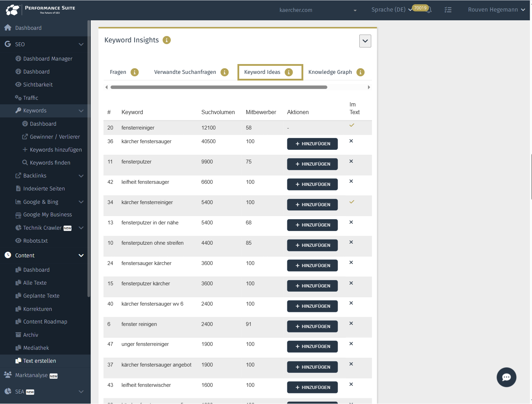Click the Sichtbarkeit eye icon
This screenshot has width=532, height=404.
tap(18, 84)
